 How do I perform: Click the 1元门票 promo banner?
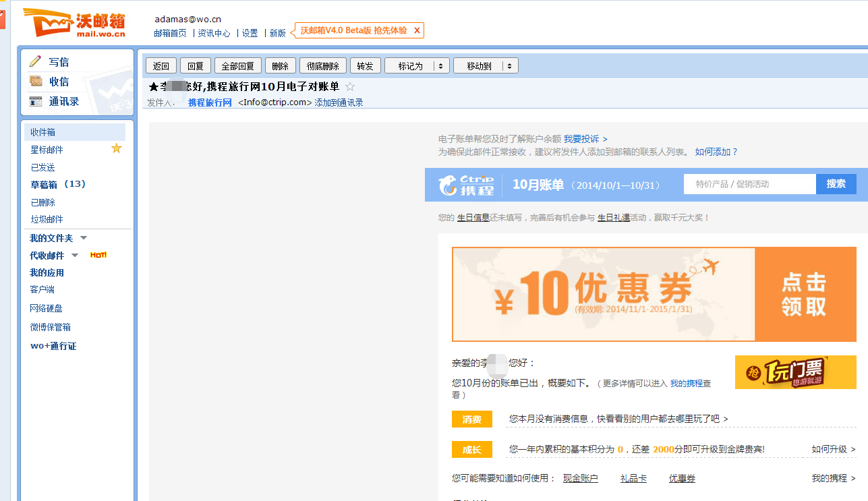[795, 372]
